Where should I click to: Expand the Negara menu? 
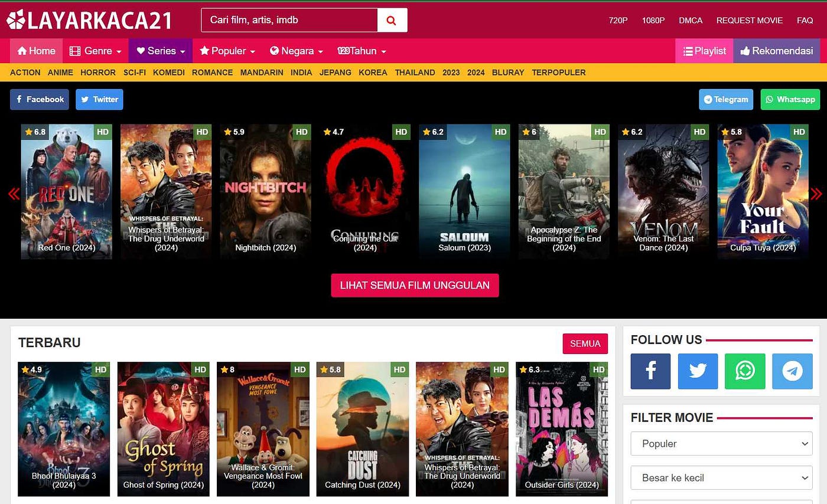(297, 51)
